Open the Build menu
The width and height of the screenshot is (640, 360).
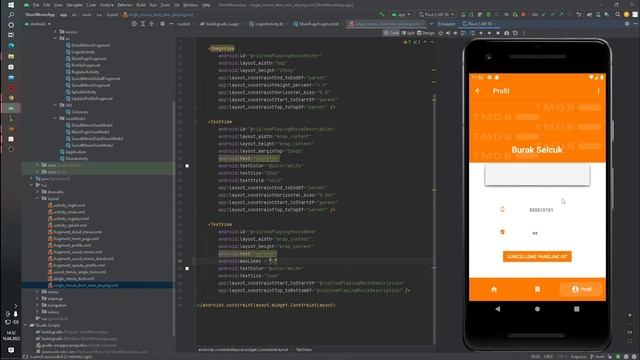[x=141, y=5]
